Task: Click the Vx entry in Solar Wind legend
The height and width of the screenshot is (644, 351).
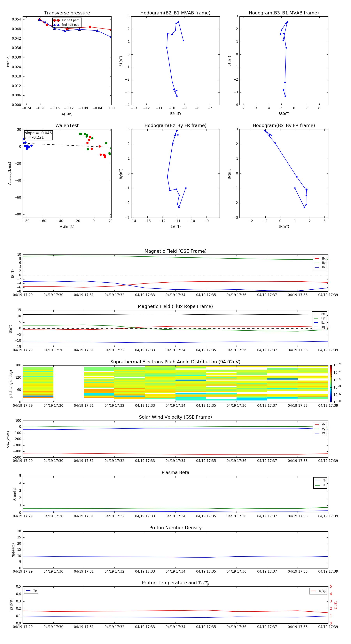Action: point(320,424)
